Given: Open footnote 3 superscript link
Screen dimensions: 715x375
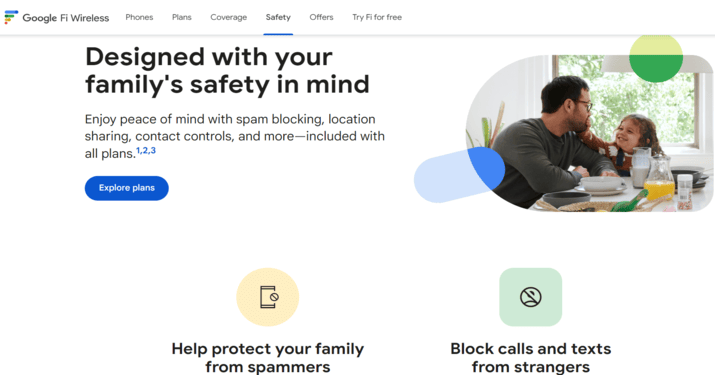Looking at the screenshot, I should pyautogui.click(x=153, y=150).
